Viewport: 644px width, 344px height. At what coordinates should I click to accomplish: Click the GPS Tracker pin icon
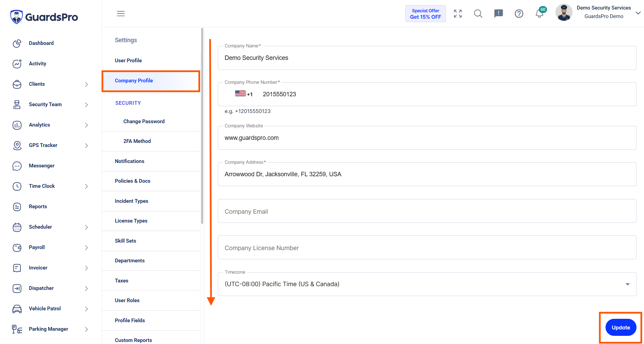point(17,146)
